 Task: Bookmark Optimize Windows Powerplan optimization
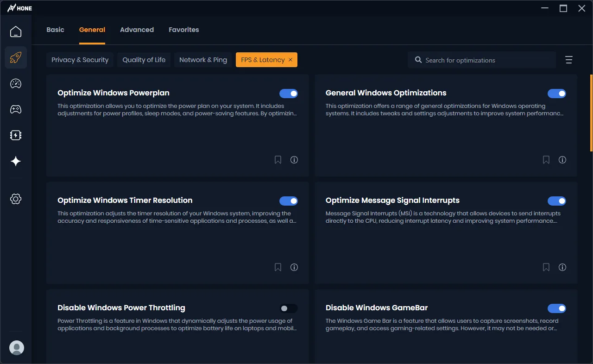tap(278, 160)
